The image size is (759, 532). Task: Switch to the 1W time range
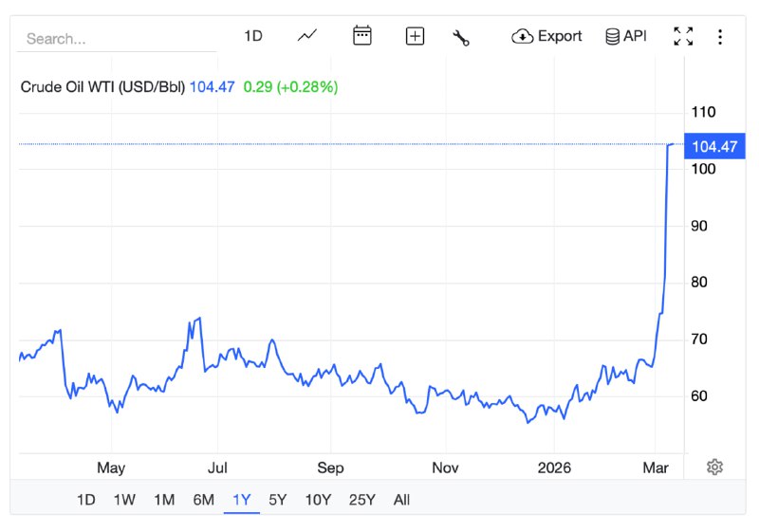[124, 500]
